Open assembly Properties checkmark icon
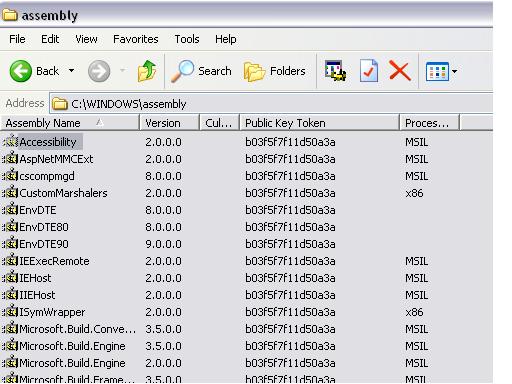Image resolution: width=512 pixels, height=384 pixels. (369, 71)
